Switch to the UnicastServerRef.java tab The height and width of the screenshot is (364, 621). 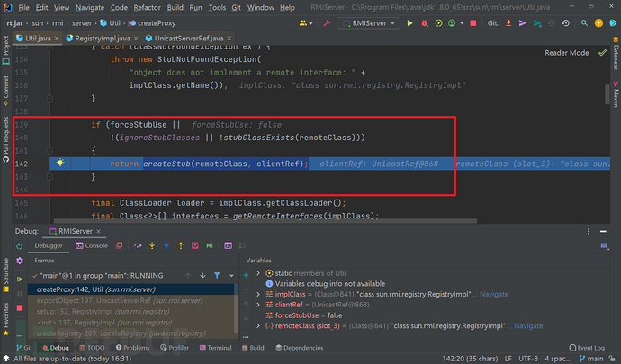(x=188, y=38)
